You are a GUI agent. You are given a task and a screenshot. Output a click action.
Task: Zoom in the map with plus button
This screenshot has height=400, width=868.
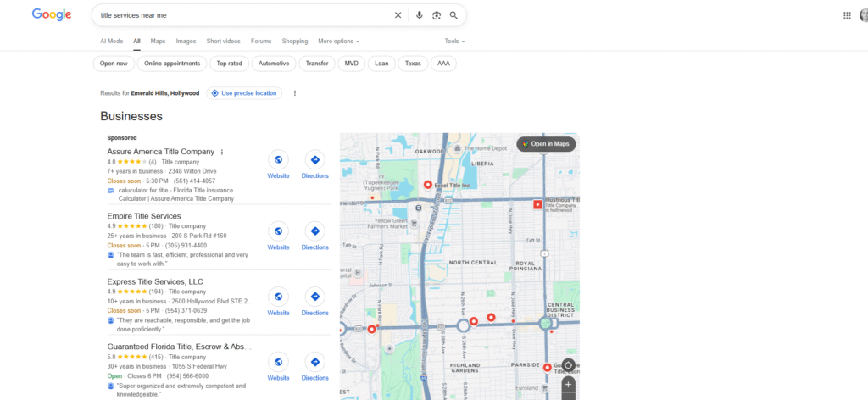pyautogui.click(x=569, y=385)
